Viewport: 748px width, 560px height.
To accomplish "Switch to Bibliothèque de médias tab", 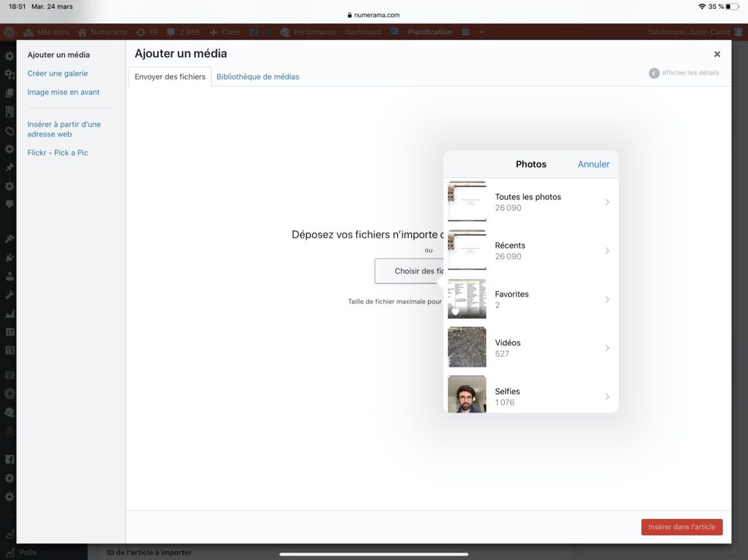I will [x=258, y=77].
